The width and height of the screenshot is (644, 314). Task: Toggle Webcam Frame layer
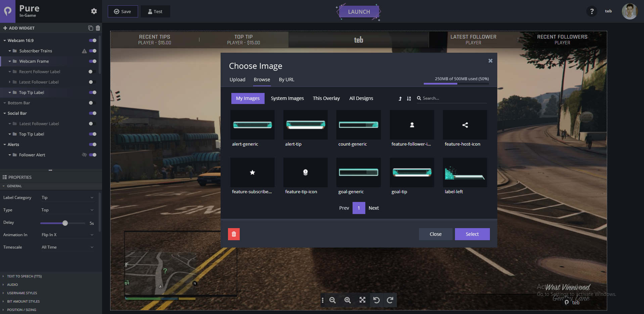(x=93, y=61)
